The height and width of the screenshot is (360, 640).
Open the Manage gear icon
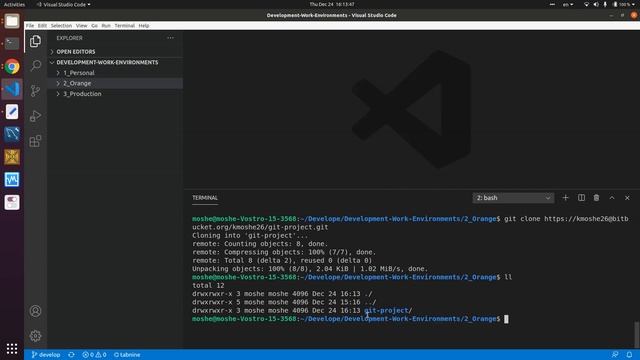coord(36,336)
